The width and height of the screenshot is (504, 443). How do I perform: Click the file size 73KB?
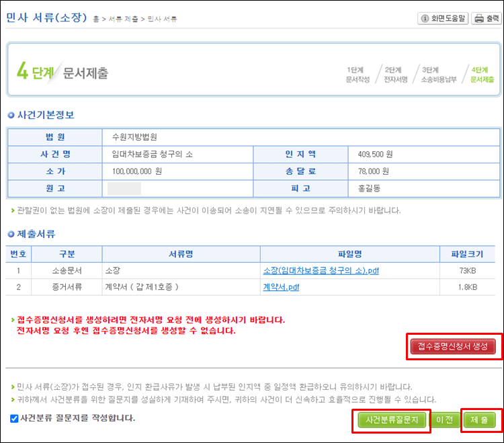[x=467, y=271]
